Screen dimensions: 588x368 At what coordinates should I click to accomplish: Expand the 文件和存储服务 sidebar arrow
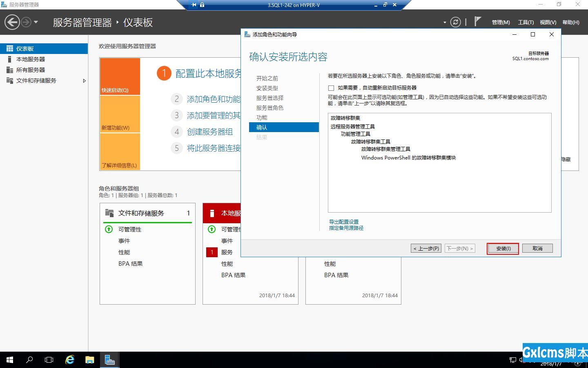85,81
